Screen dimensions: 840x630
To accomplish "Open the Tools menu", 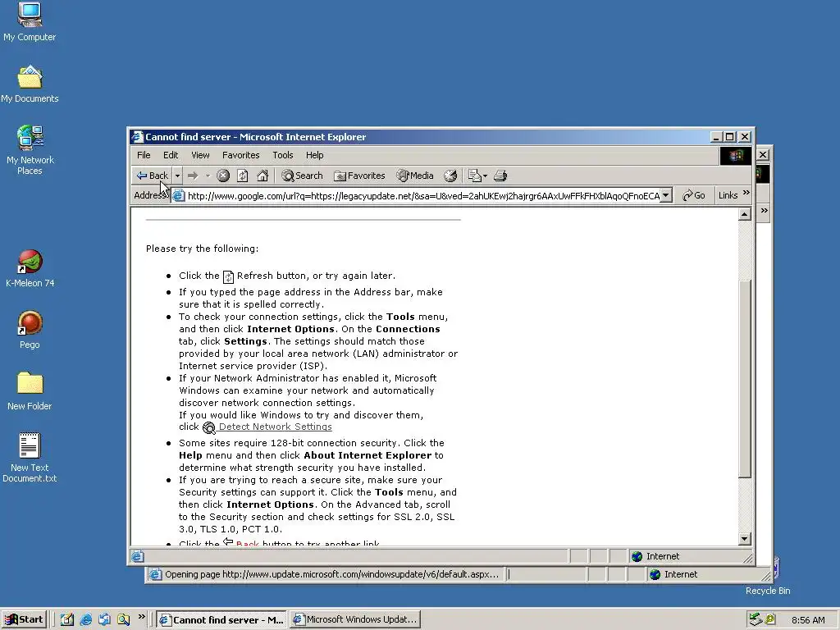I will point(282,155).
